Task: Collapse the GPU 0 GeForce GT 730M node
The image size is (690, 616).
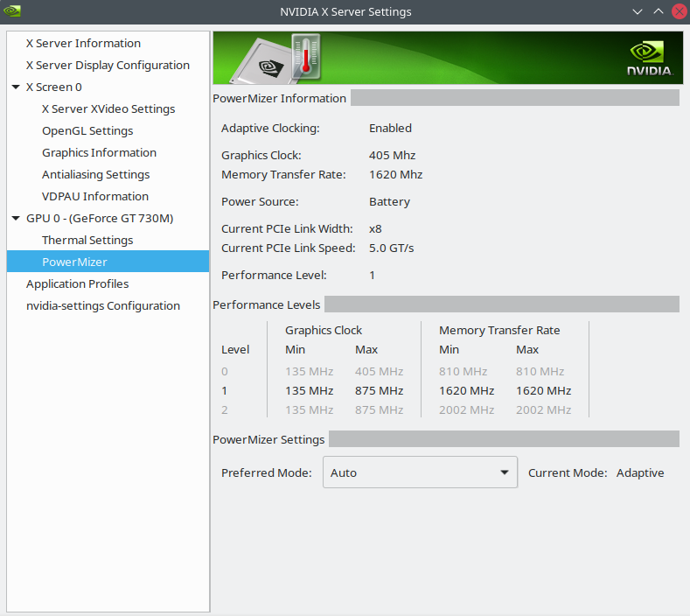Action: 16,219
